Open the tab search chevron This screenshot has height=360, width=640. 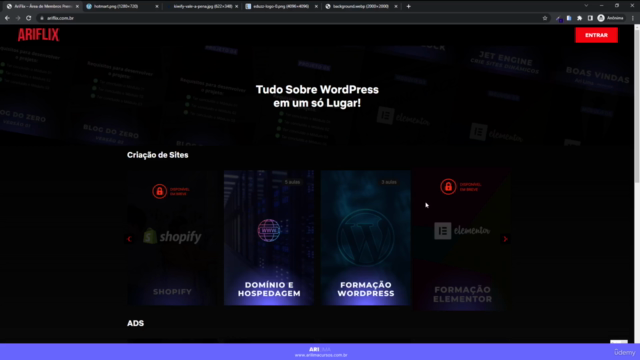(x=586, y=6)
